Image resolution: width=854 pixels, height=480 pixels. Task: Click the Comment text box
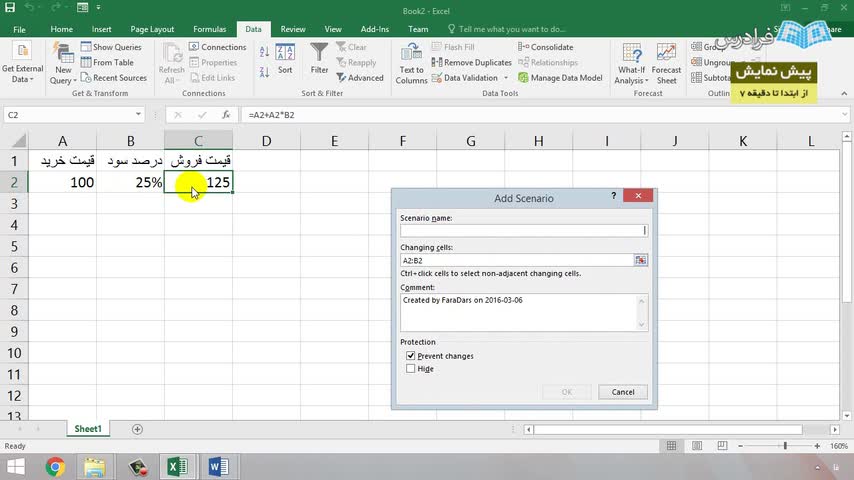click(518, 313)
